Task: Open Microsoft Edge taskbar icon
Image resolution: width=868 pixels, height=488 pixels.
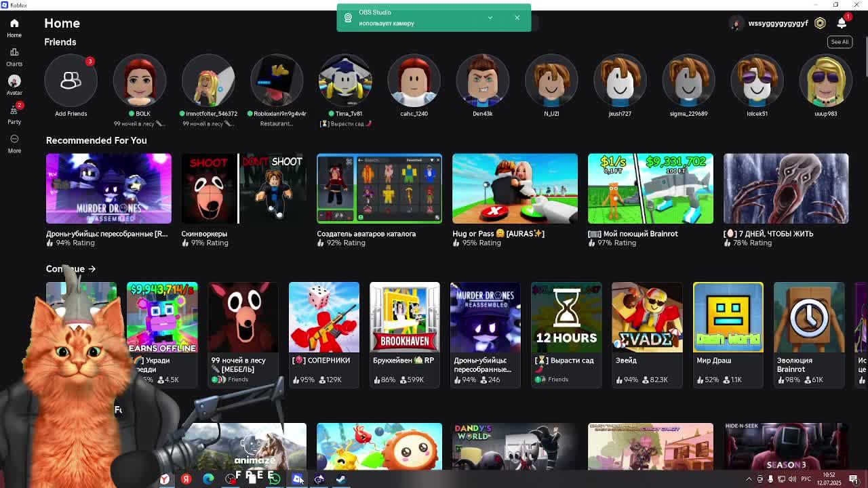Action: pos(208,479)
